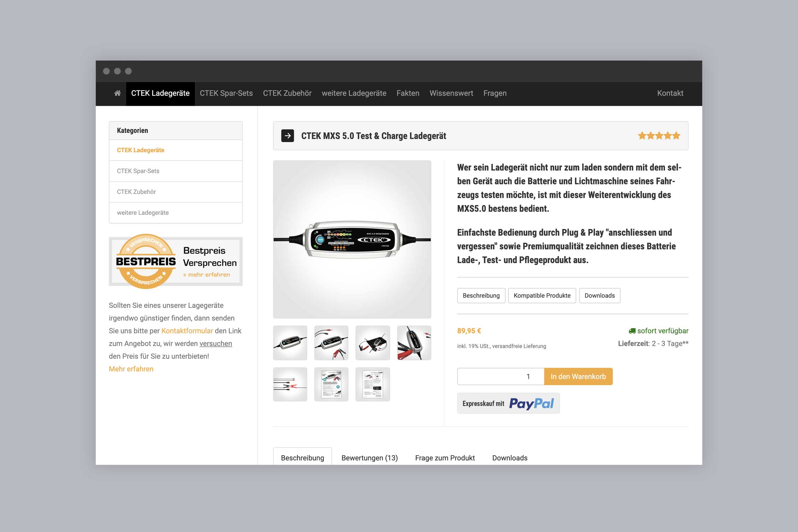Image resolution: width=798 pixels, height=532 pixels.
Task: Open the Kontakt menu item
Action: pyautogui.click(x=670, y=93)
